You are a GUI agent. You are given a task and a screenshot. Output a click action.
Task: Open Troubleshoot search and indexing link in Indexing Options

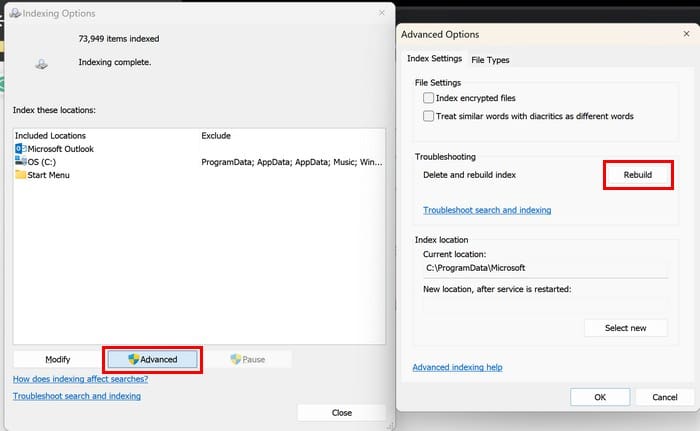pos(77,396)
